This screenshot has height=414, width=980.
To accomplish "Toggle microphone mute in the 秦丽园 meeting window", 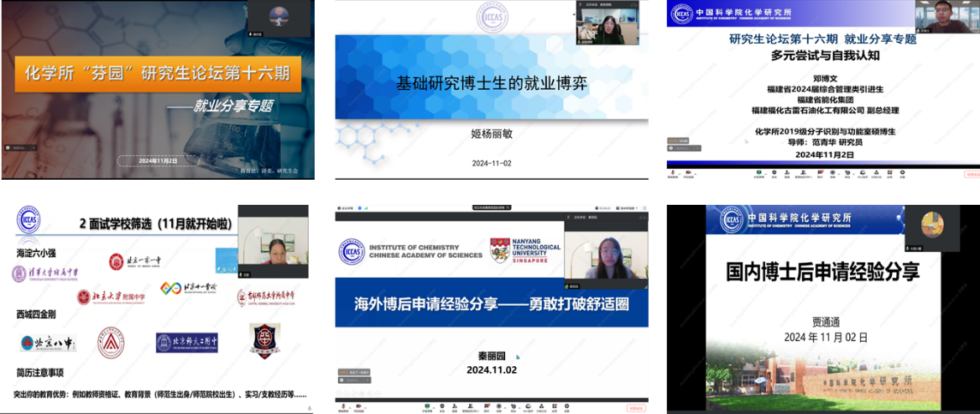I will coord(342,408).
